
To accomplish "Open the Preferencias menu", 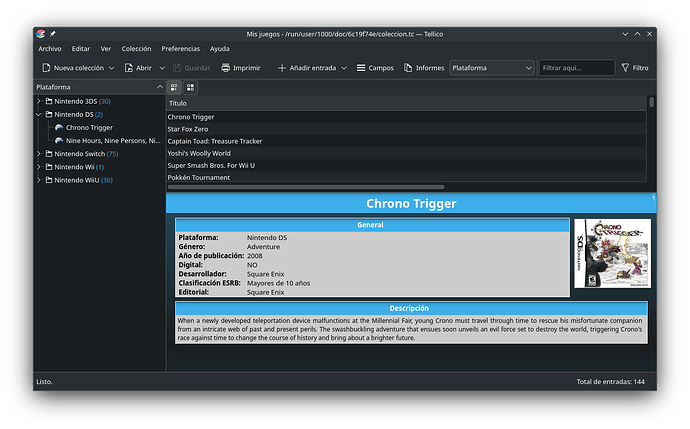I will pos(180,49).
